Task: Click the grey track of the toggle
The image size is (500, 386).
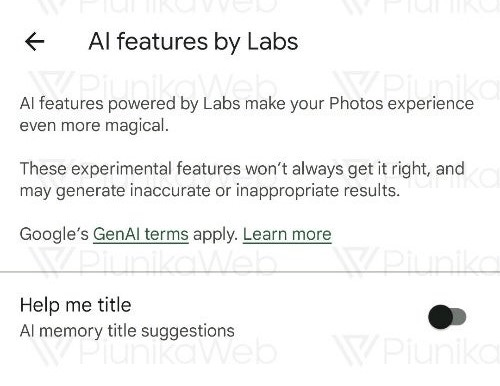Action: point(460,317)
